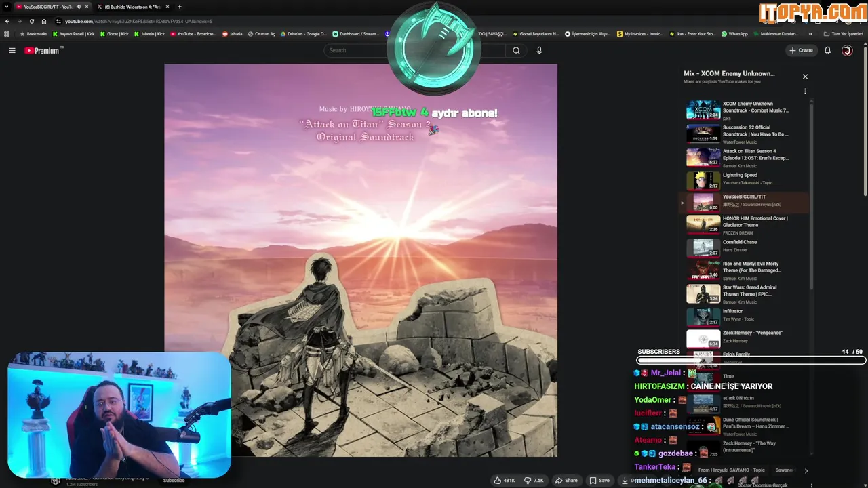Image resolution: width=868 pixels, height=488 pixels.
Task: Open the Mix playlist three-dot options
Action: [x=805, y=91]
